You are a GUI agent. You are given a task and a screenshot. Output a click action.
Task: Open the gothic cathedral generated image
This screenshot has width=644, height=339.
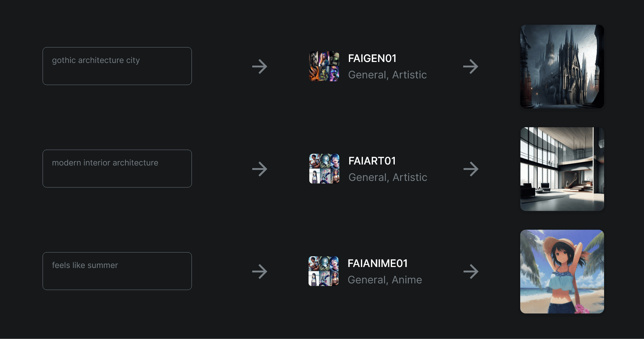(x=562, y=66)
